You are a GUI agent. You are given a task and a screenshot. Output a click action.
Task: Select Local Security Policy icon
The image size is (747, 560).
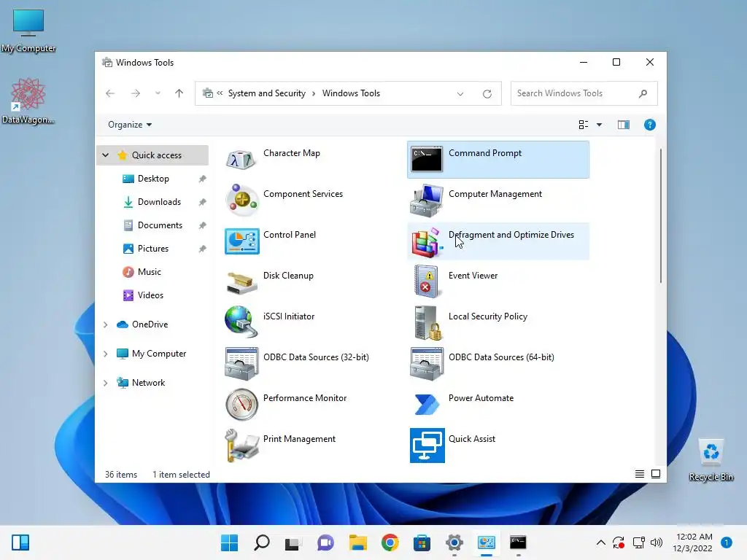(x=427, y=322)
